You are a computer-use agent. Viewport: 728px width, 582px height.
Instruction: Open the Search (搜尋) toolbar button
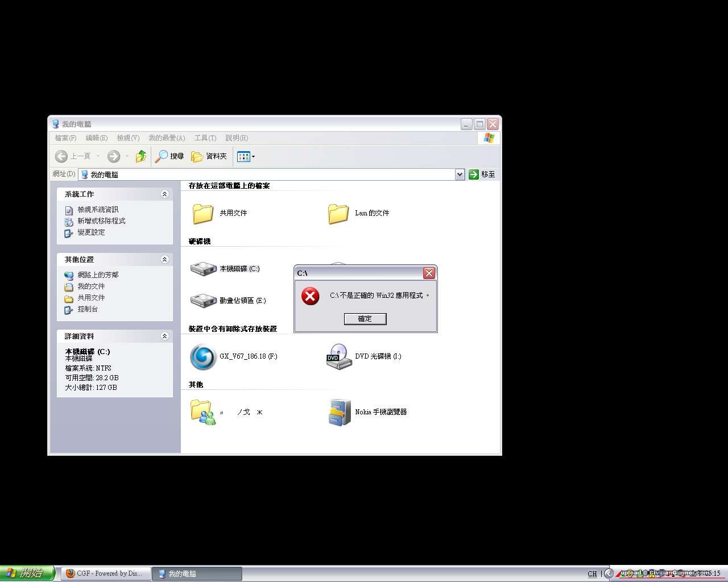coord(169,156)
